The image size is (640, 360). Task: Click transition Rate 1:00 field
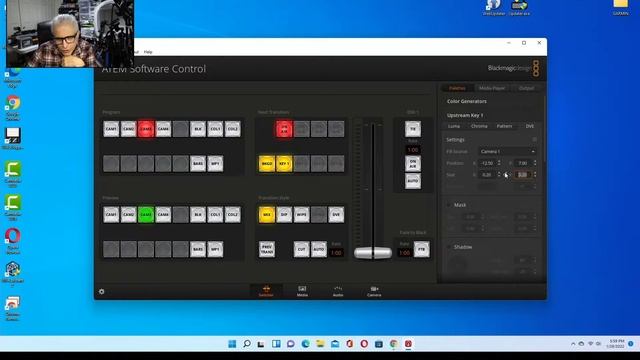[336, 253]
